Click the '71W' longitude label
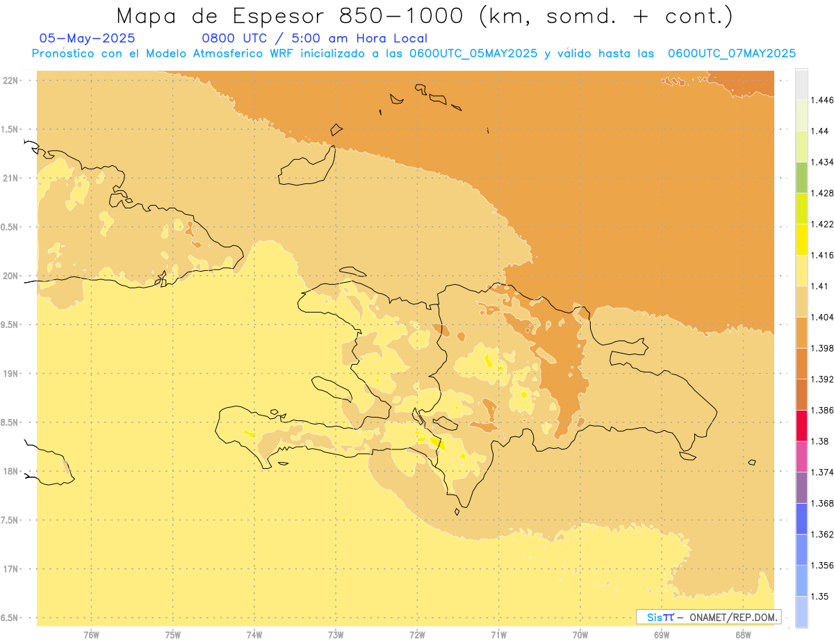 (498, 635)
